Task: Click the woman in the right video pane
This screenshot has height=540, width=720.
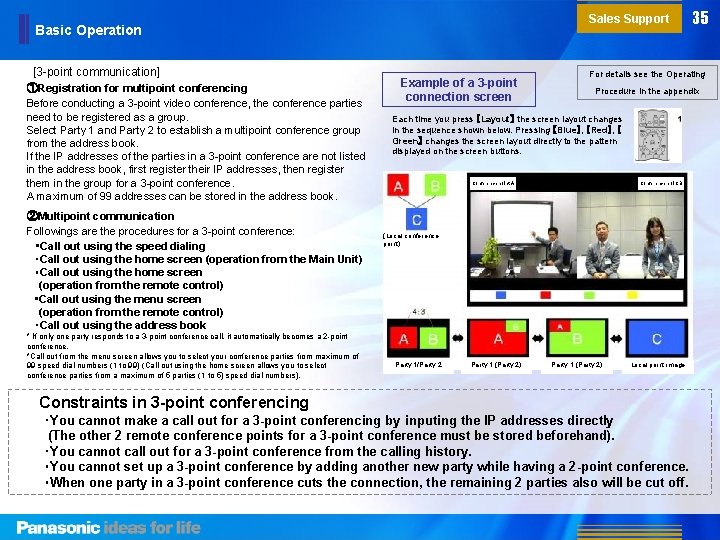Action: click(x=660, y=249)
